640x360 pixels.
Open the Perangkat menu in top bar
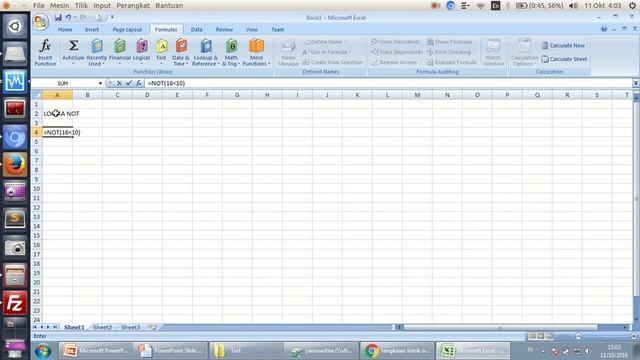[x=133, y=6]
